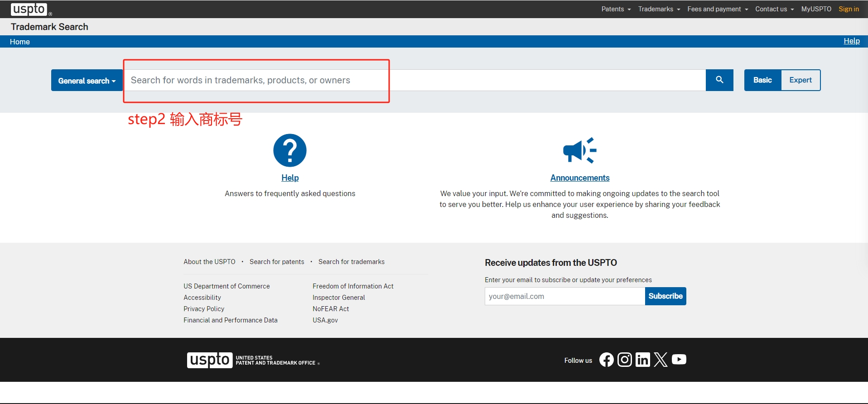Open the USPTO X (Twitter) icon
This screenshot has height=404, width=868.
(661, 360)
